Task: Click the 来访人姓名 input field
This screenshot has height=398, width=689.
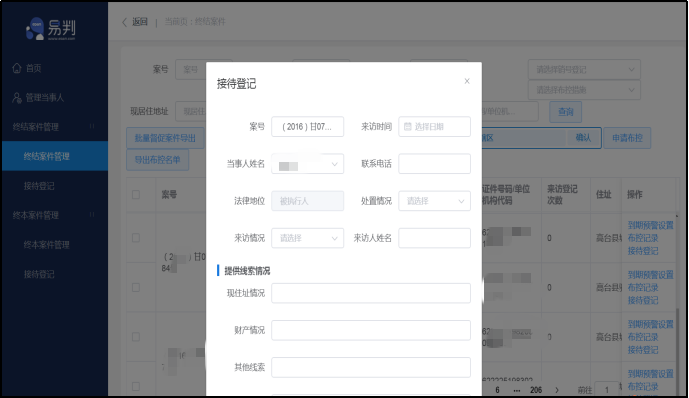Action: [434, 238]
